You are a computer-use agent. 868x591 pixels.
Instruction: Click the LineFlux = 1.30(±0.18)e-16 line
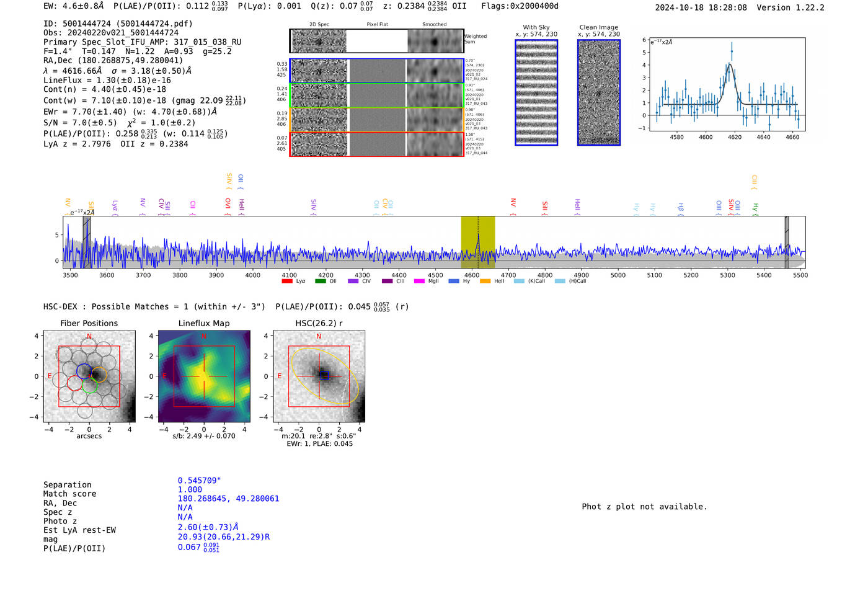[107, 80]
